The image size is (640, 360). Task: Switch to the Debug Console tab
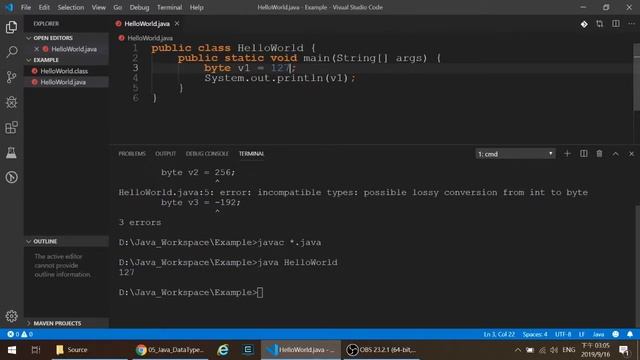pos(207,154)
